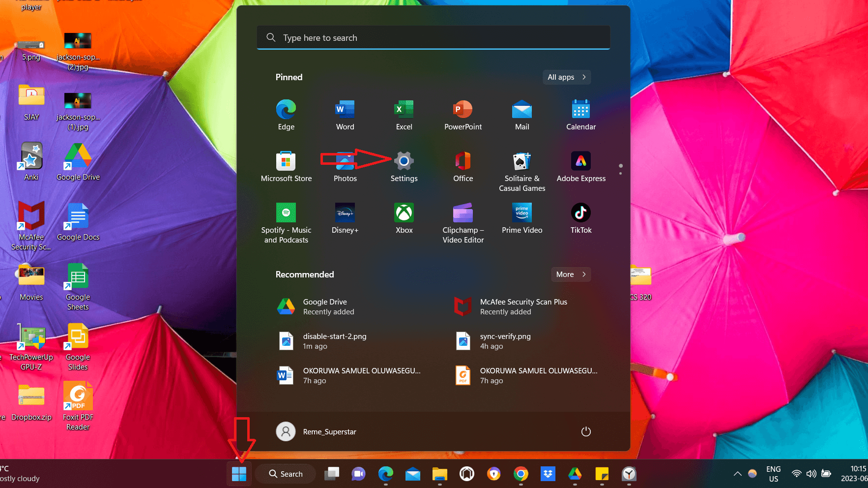
Task: Launch Word from the pinned section
Action: click(345, 115)
